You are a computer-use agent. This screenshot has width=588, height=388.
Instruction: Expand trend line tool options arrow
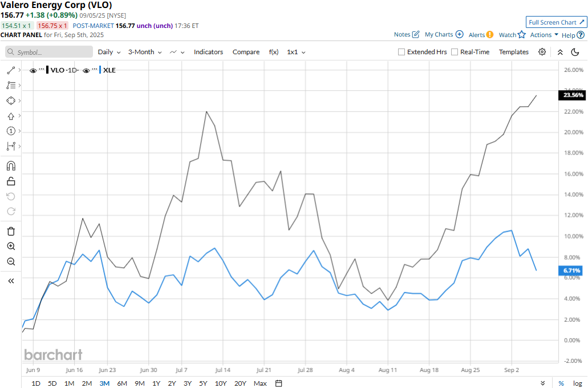point(19,70)
